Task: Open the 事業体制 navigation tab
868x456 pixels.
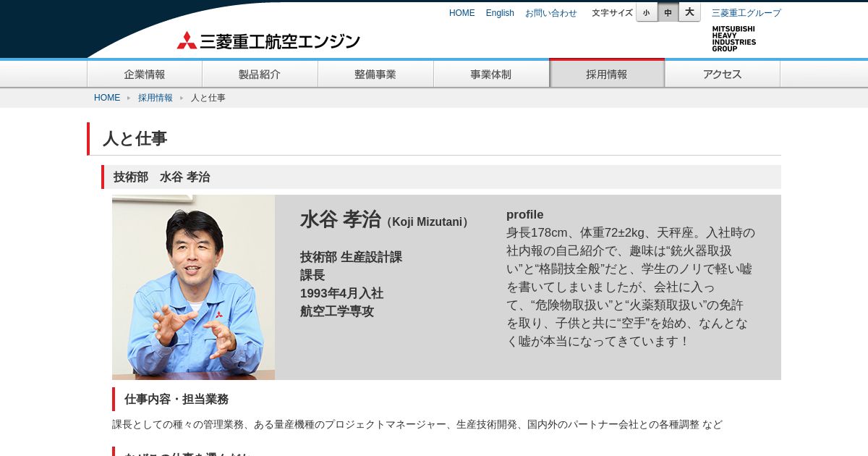Action: point(492,74)
